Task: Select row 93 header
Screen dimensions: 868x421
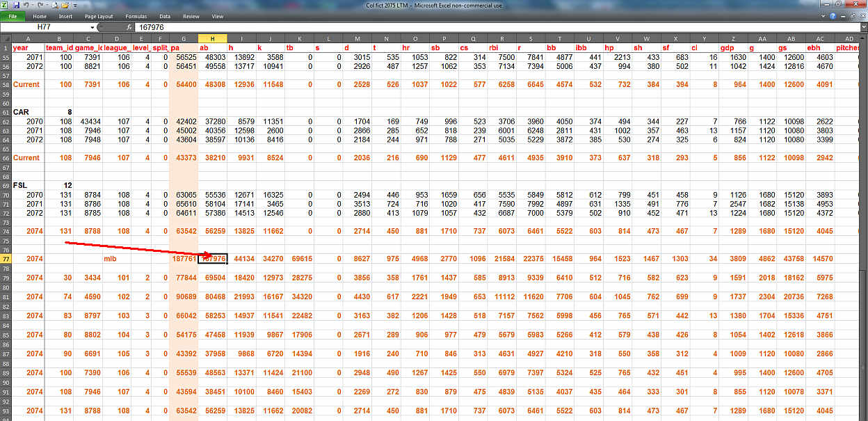Action: coord(6,411)
